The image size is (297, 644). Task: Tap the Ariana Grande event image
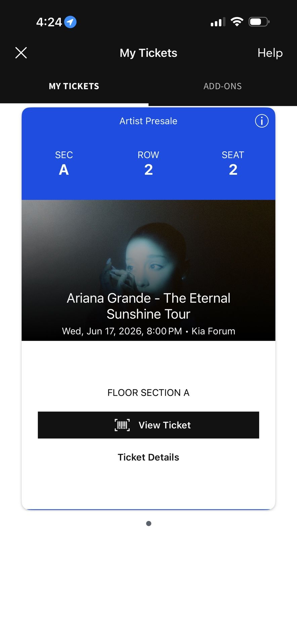(x=148, y=255)
